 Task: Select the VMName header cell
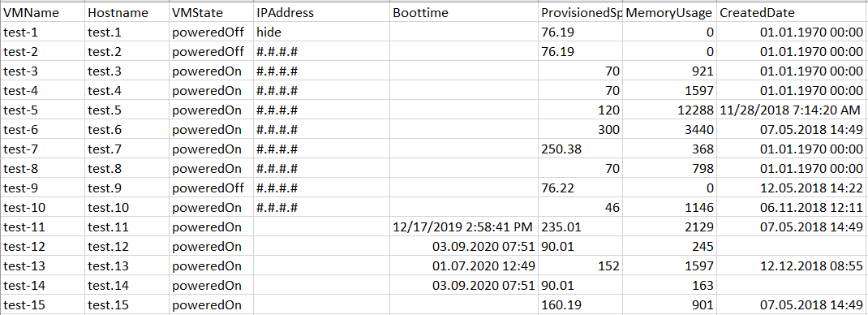click(x=43, y=13)
